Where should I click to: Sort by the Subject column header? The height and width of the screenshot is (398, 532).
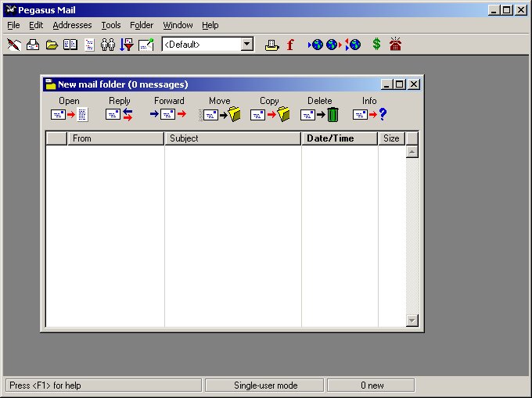(233, 138)
